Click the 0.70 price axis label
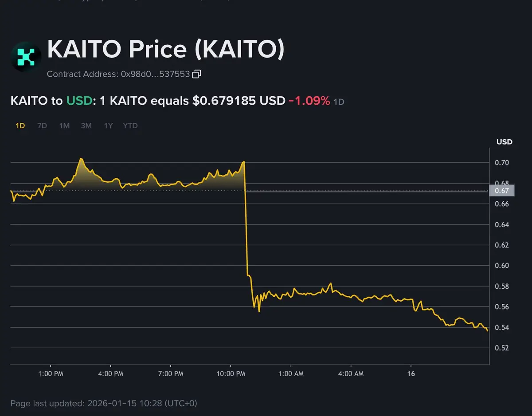The height and width of the screenshot is (416, 532). pos(502,163)
